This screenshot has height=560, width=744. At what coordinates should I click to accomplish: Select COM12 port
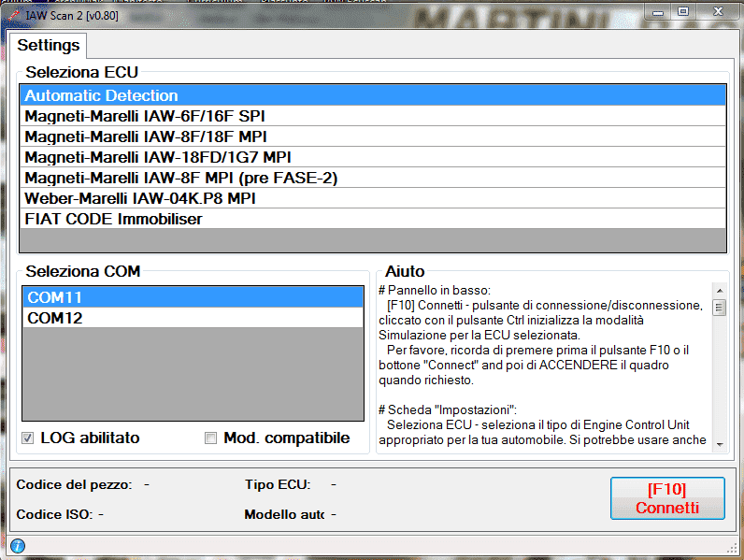(193, 318)
